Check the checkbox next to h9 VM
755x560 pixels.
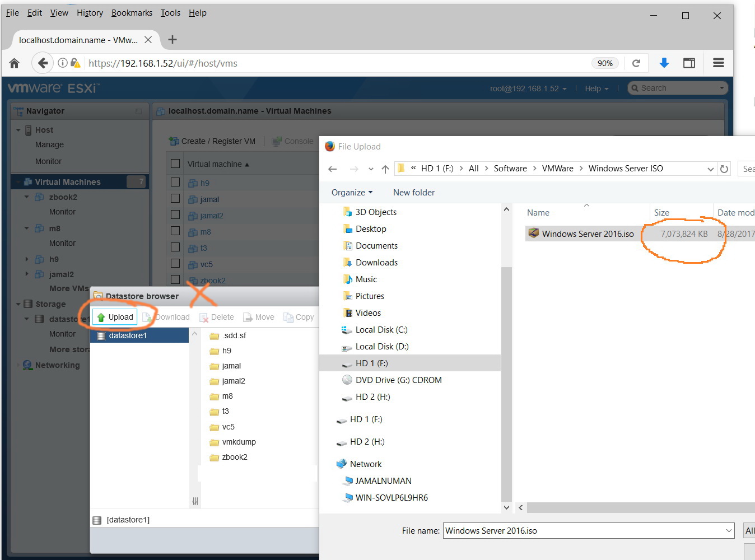tap(175, 182)
